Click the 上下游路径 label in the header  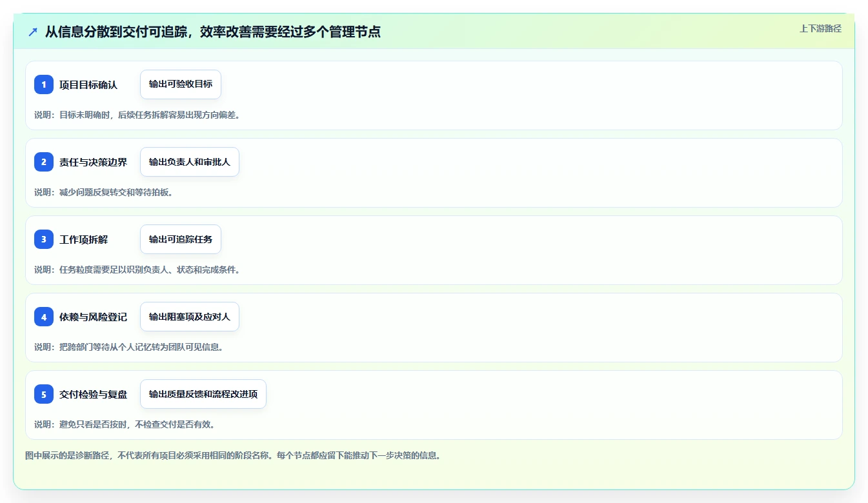coord(820,28)
